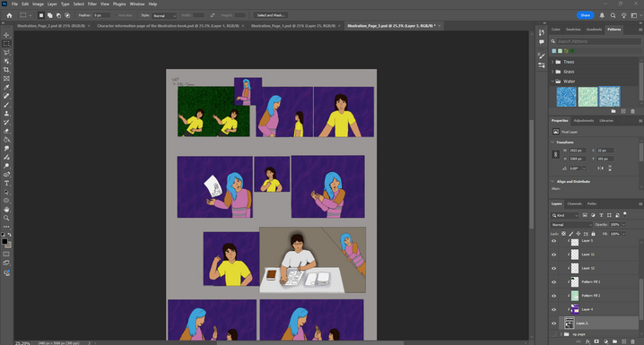Click the foreground color swatch
The image size is (644, 345).
click(4, 242)
